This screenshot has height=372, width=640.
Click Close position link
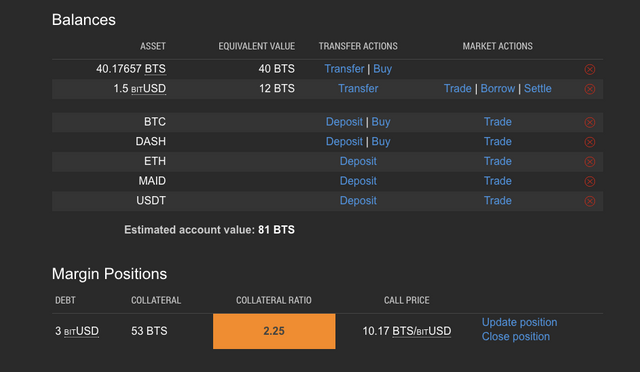point(516,336)
